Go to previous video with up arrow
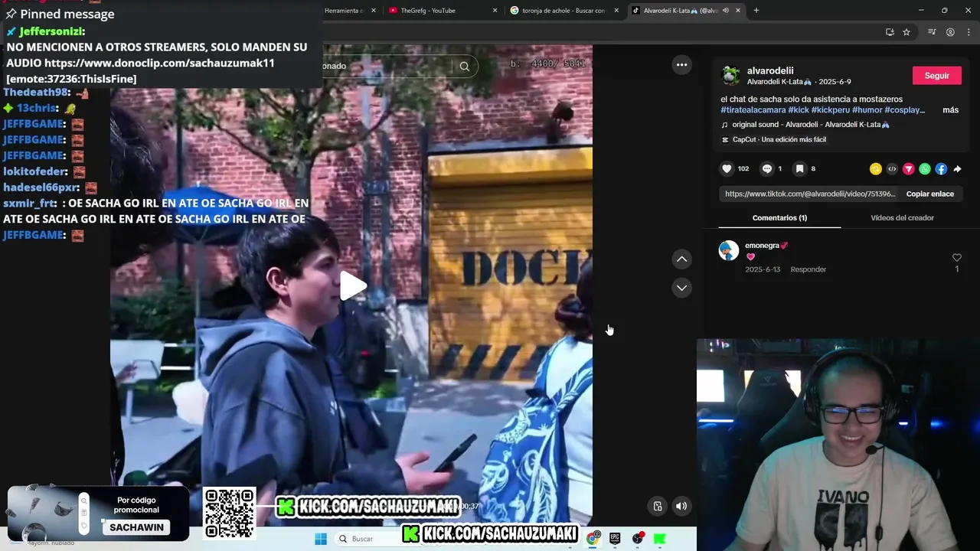This screenshot has height=551, width=980. (x=681, y=259)
